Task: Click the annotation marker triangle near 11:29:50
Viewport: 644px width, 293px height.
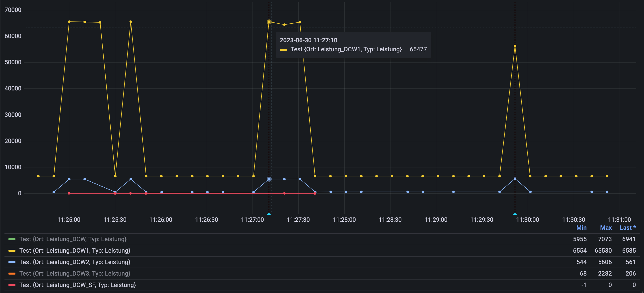Action: pos(515,214)
